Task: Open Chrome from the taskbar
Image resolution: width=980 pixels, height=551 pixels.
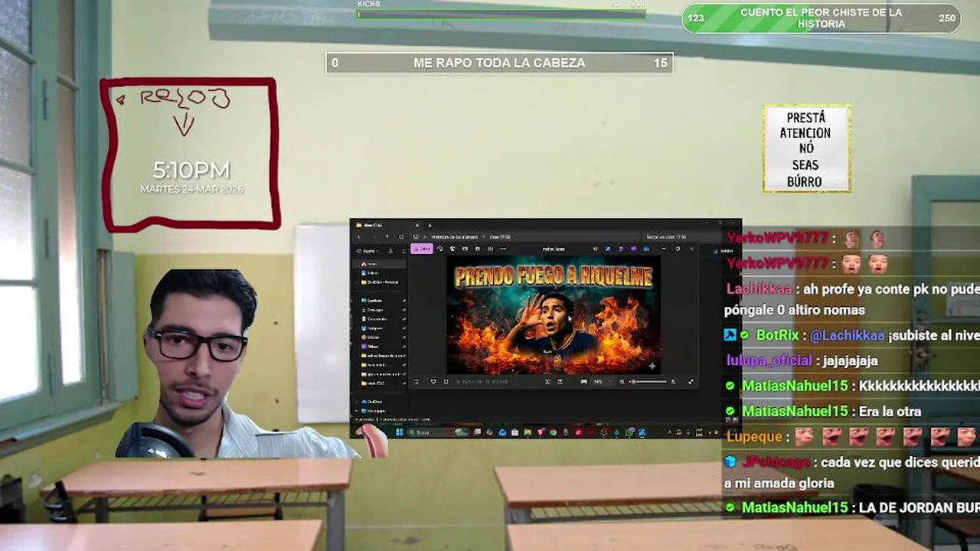Action: tap(552, 432)
